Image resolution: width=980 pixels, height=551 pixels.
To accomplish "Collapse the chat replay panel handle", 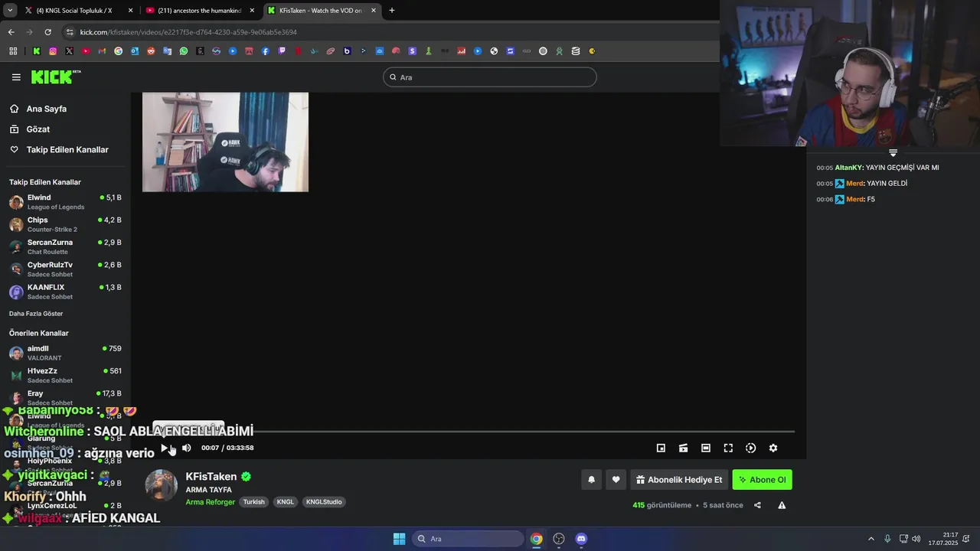I will click(x=893, y=153).
